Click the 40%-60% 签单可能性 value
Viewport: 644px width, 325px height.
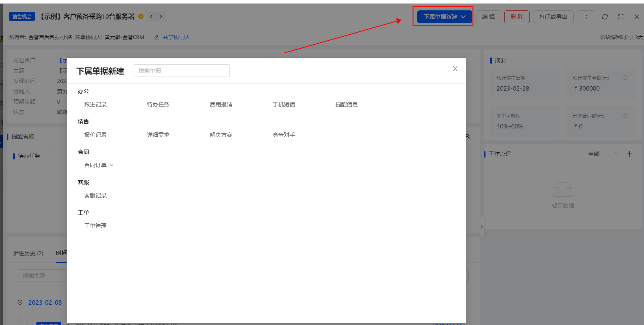click(x=509, y=126)
